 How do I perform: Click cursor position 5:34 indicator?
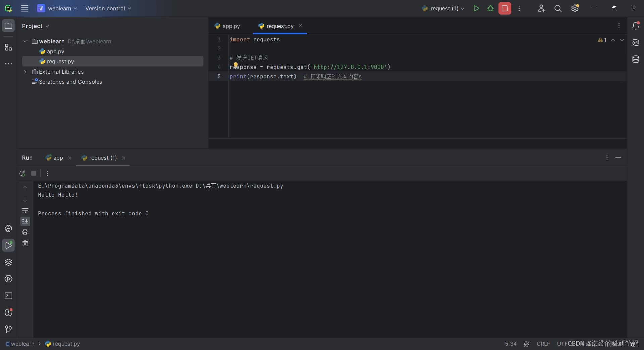(511, 344)
